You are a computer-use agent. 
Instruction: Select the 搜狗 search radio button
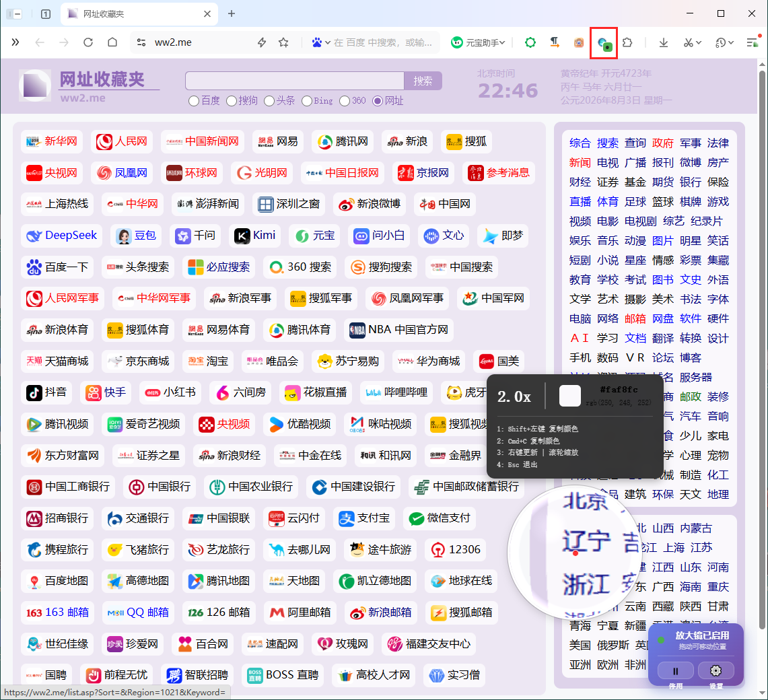232,101
